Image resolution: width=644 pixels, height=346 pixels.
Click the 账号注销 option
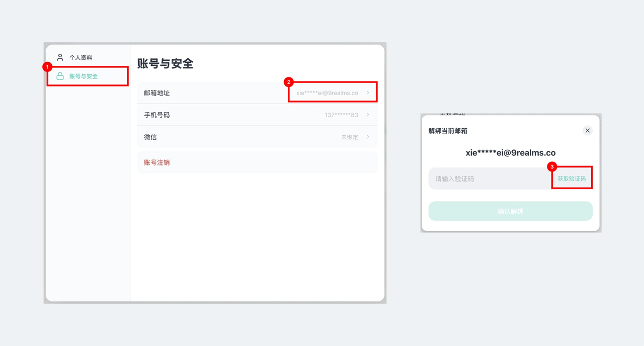(157, 163)
